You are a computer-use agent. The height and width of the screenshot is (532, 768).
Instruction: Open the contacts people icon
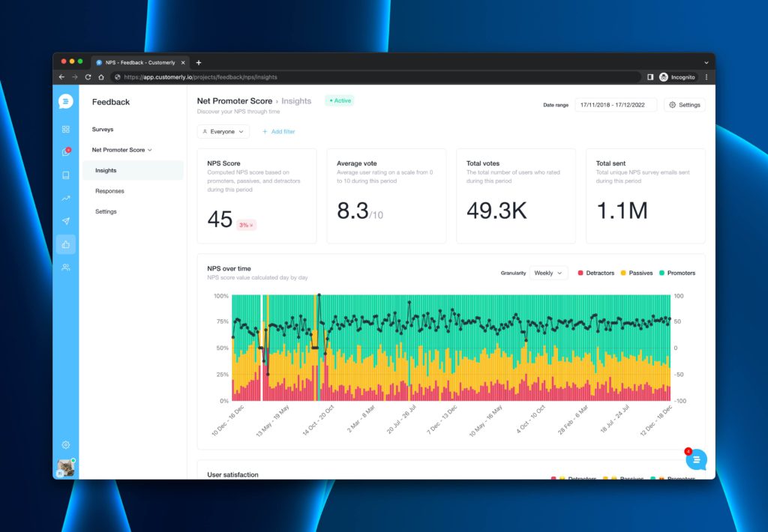(x=66, y=267)
